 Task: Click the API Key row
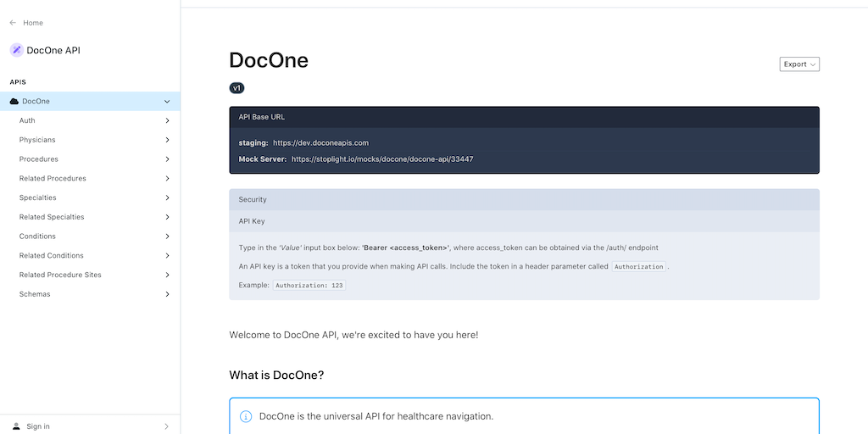click(524, 221)
